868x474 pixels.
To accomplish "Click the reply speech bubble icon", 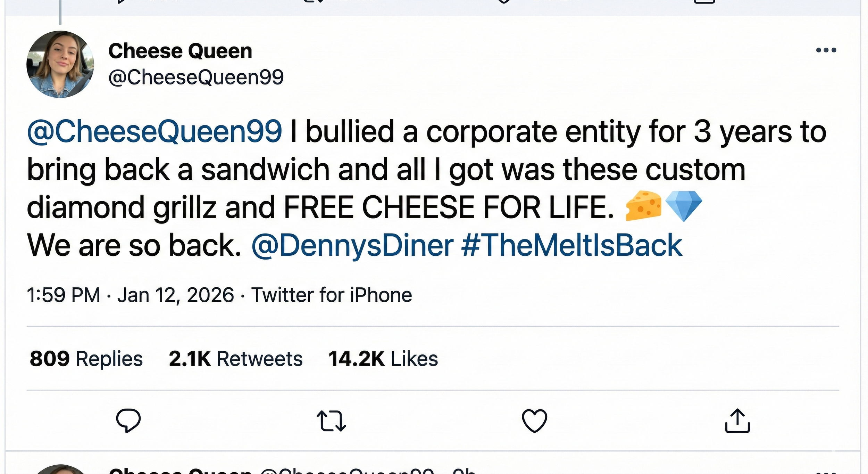I will 128,420.
